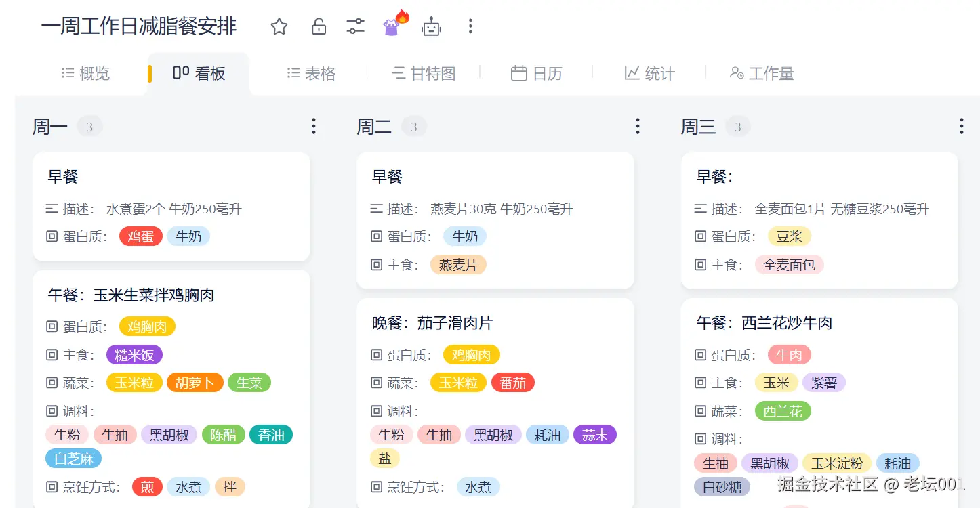Click the 烹饪方式 field icon on Monday's lunch card
This screenshot has height=508, width=980.
pyautogui.click(x=51, y=486)
